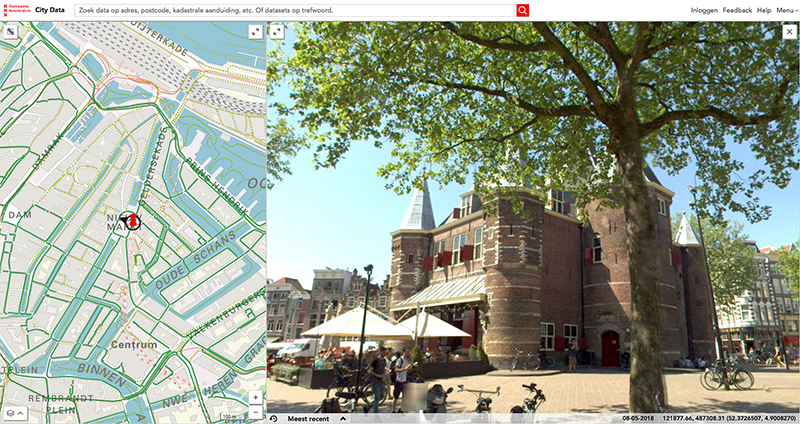The height and width of the screenshot is (424, 800).
Task: Expand the map layers panel
Action: coord(15,413)
